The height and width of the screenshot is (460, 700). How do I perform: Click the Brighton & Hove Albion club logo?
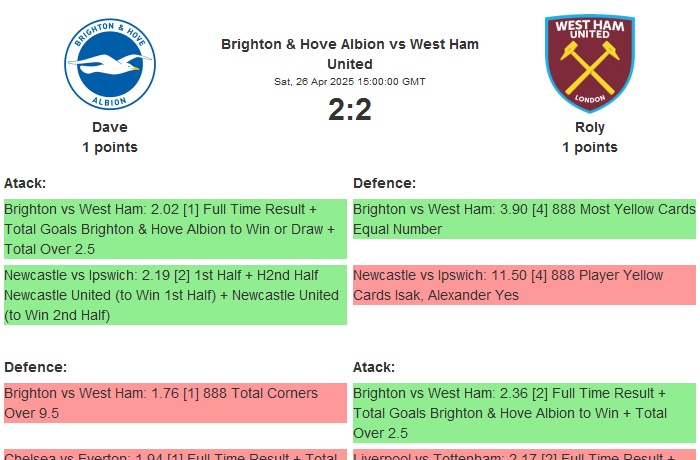coord(110,63)
